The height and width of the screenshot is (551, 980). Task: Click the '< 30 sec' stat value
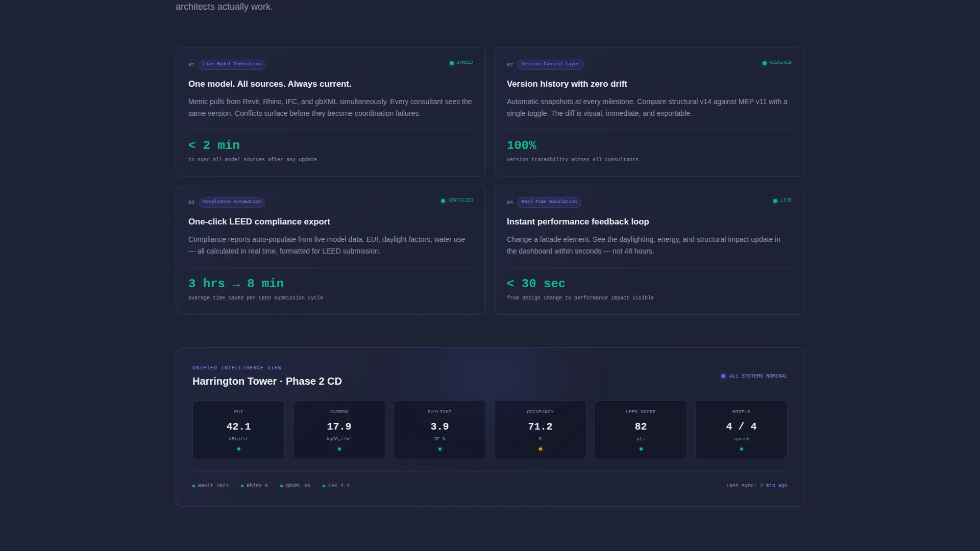coord(535,284)
